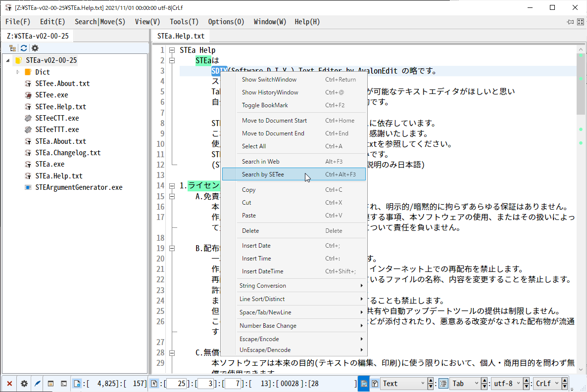Open the Window(W) menu
Image resolution: width=587 pixels, height=392 pixels.
pos(270,22)
